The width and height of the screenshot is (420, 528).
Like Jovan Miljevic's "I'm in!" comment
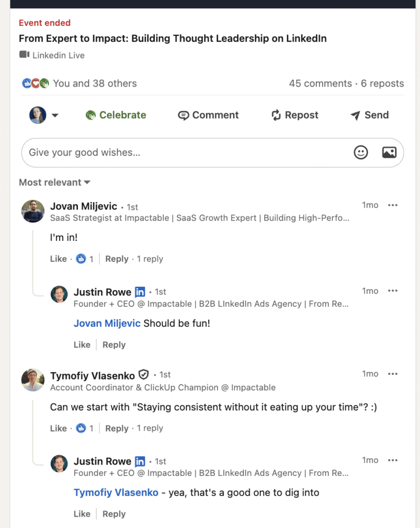pos(58,259)
